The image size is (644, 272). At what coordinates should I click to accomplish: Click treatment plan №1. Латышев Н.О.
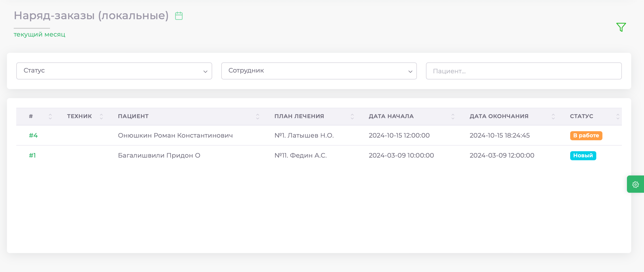click(304, 135)
